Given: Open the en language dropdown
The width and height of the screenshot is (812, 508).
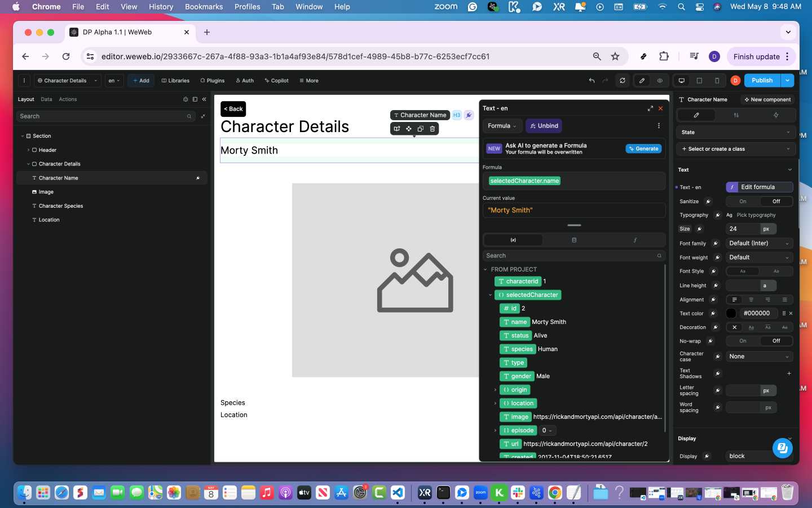Looking at the screenshot, I should [114, 81].
